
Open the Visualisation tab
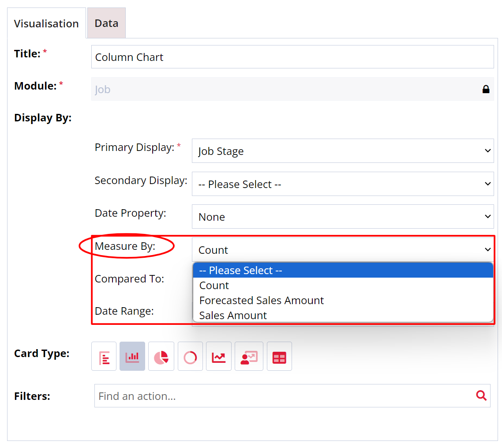pyautogui.click(x=46, y=23)
